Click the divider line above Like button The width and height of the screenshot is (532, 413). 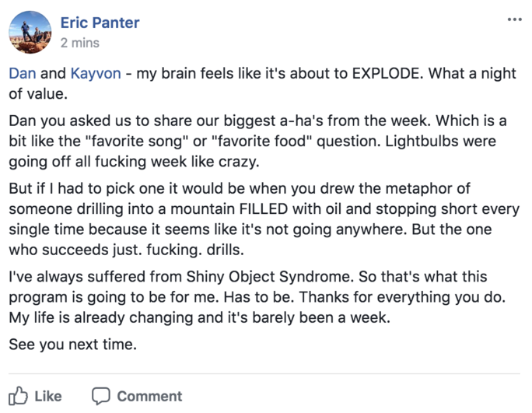(x=264, y=374)
